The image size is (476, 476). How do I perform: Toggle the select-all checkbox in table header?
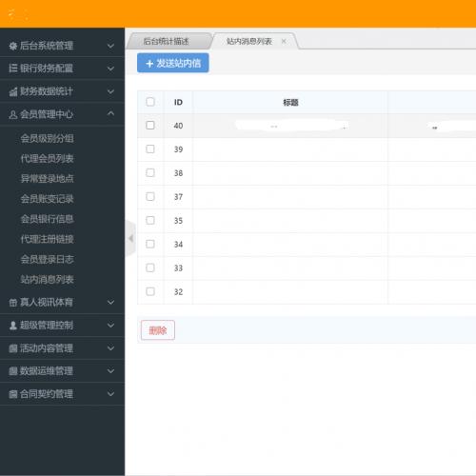150,102
